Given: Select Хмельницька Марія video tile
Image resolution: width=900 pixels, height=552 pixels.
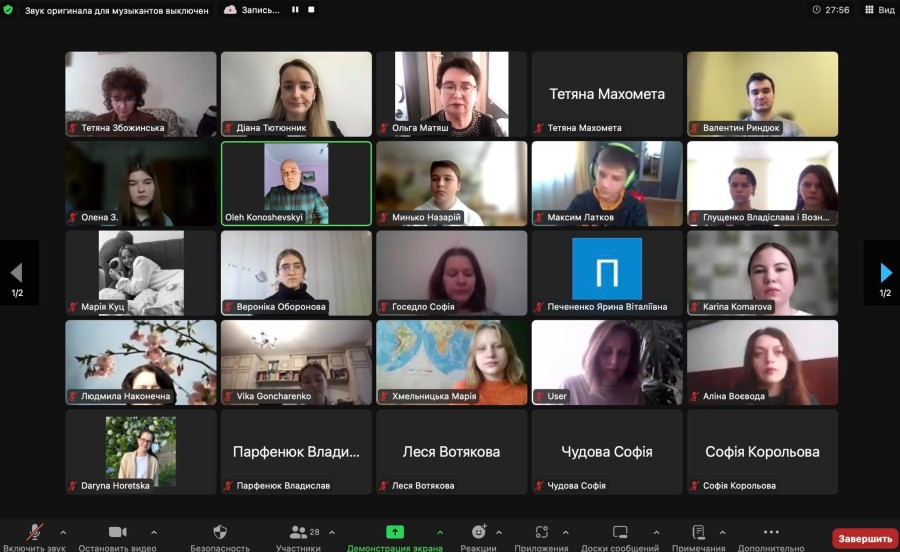Looking at the screenshot, I should click(x=452, y=363).
